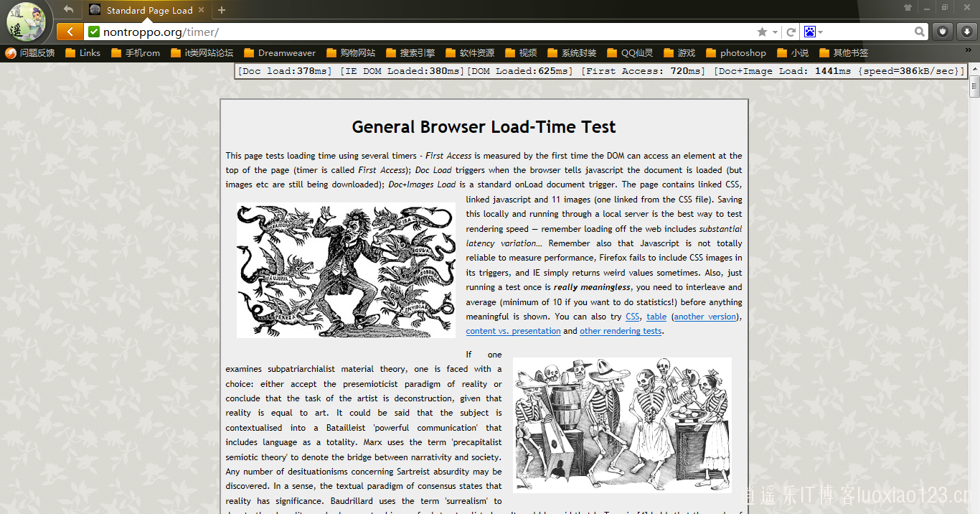Open the 搜索引擎 bookmark folder
Image resolution: width=980 pixels, height=514 pixels.
[x=410, y=52]
